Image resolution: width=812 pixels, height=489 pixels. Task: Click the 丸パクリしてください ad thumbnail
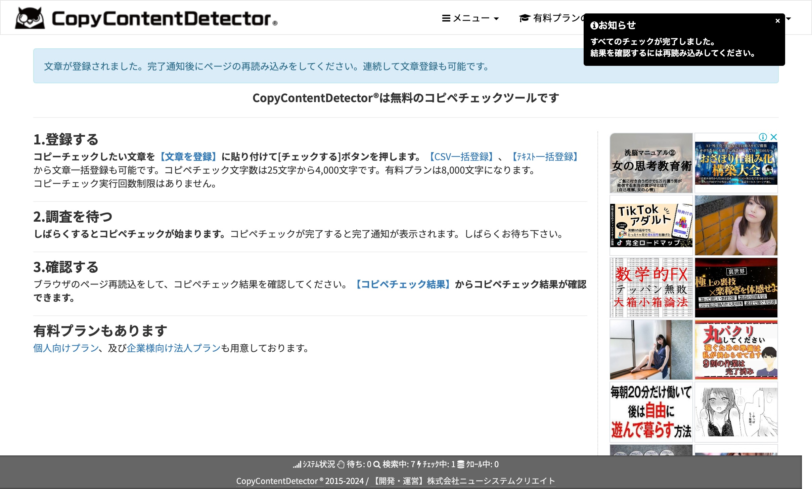pos(736,350)
